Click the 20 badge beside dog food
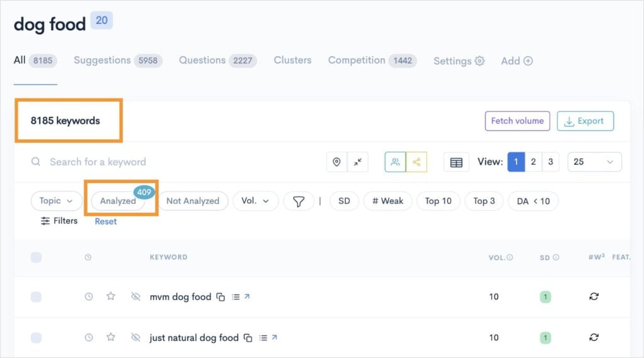 point(101,20)
